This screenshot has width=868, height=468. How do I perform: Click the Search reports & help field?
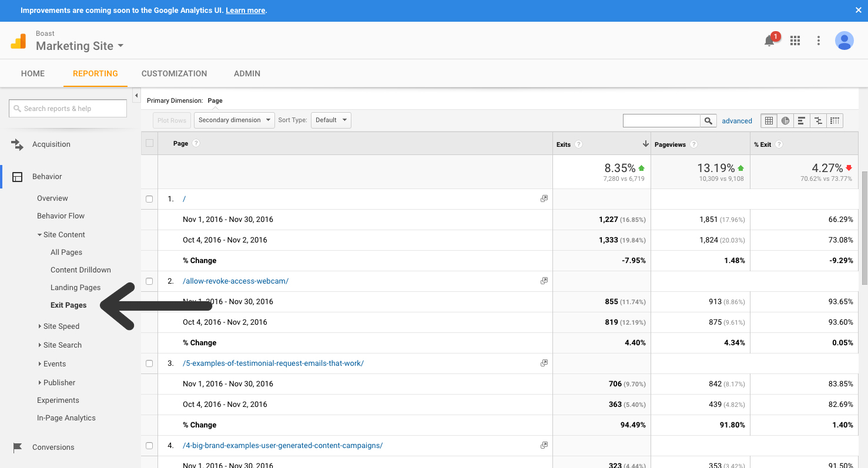pos(68,108)
